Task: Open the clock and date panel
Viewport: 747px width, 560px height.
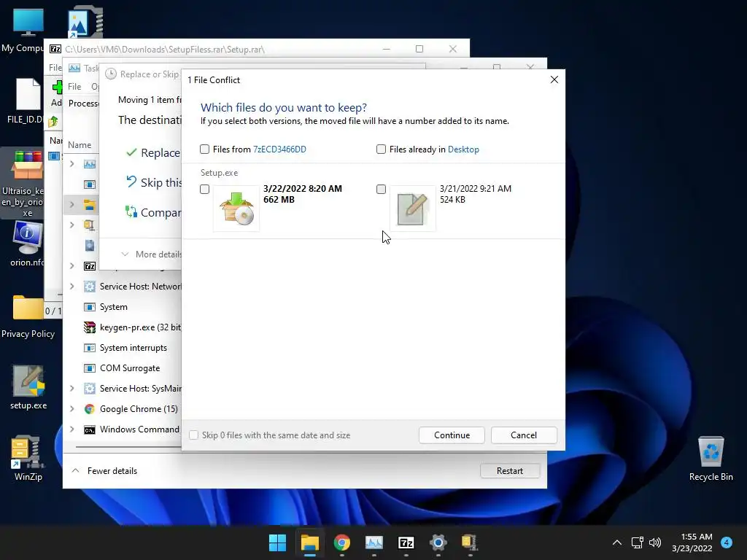Action: pyautogui.click(x=693, y=542)
